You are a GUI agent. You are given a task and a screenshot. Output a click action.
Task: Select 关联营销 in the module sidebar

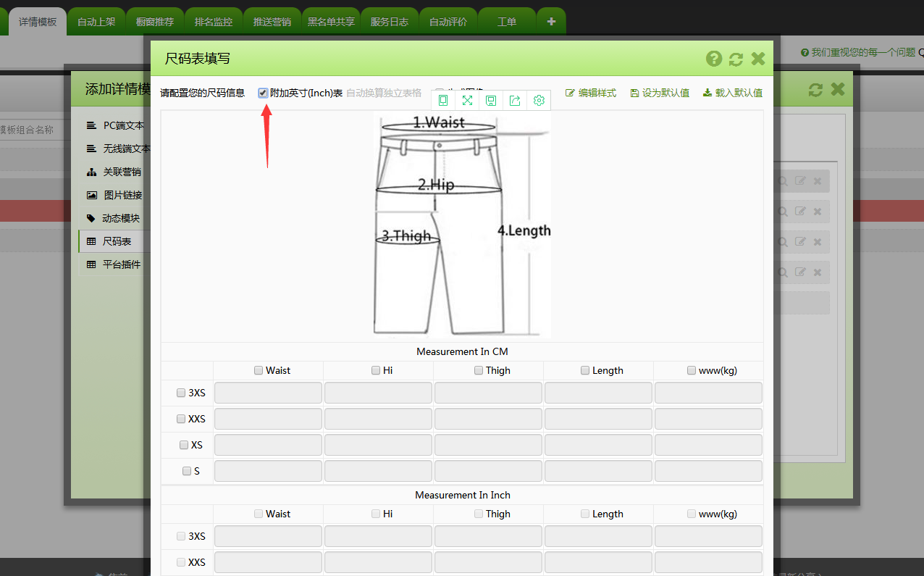pyautogui.click(x=114, y=172)
